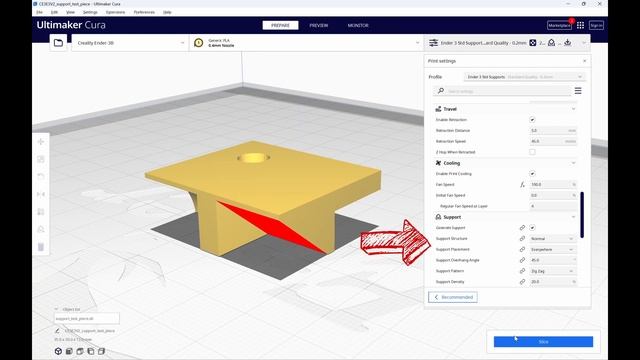Switch to the PREVIEW stage tab

tap(319, 25)
